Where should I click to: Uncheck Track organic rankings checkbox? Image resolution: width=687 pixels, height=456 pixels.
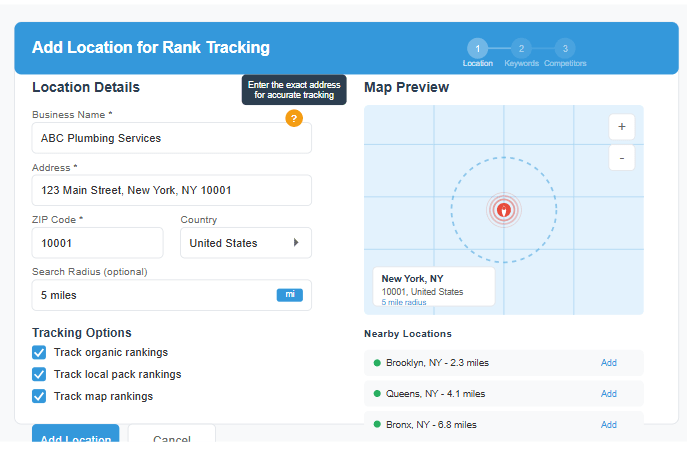[x=39, y=352]
